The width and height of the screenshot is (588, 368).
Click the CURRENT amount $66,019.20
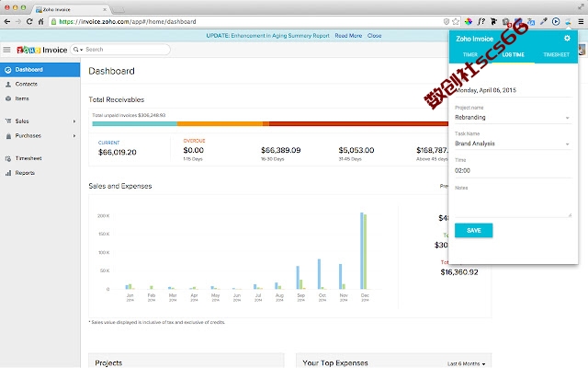pyautogui.click(x=117, y=153)
